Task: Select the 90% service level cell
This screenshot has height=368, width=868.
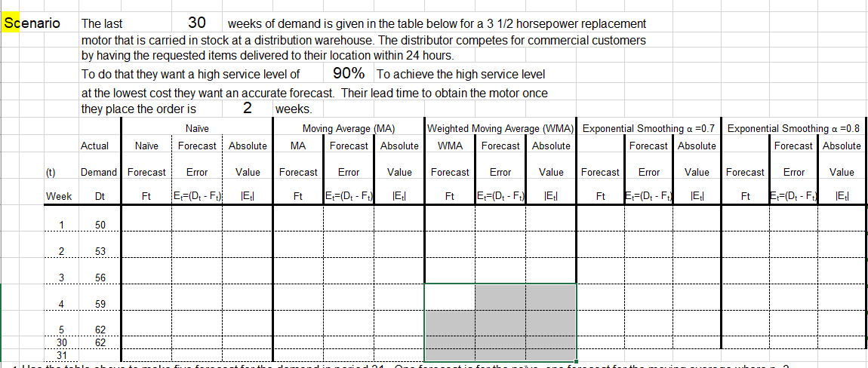Action: tap(349, 74)
